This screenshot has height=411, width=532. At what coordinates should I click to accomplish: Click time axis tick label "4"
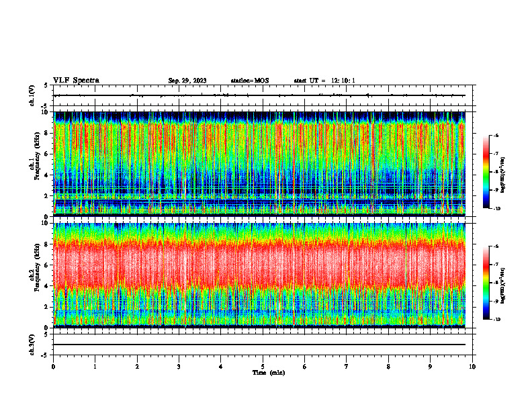point(221,367)
